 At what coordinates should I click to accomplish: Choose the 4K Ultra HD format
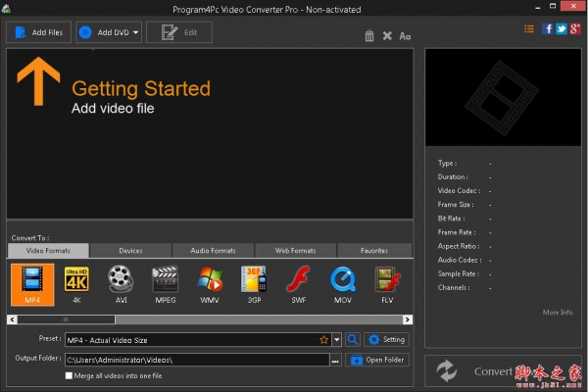tap(76, 285)
